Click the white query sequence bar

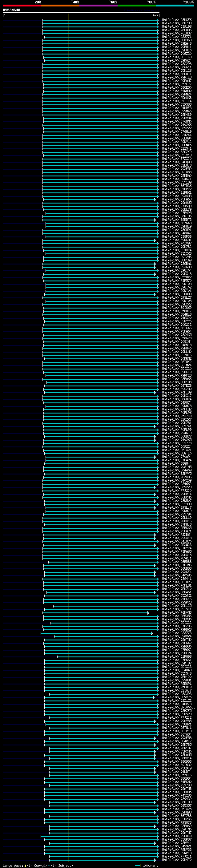pos(81,12)
